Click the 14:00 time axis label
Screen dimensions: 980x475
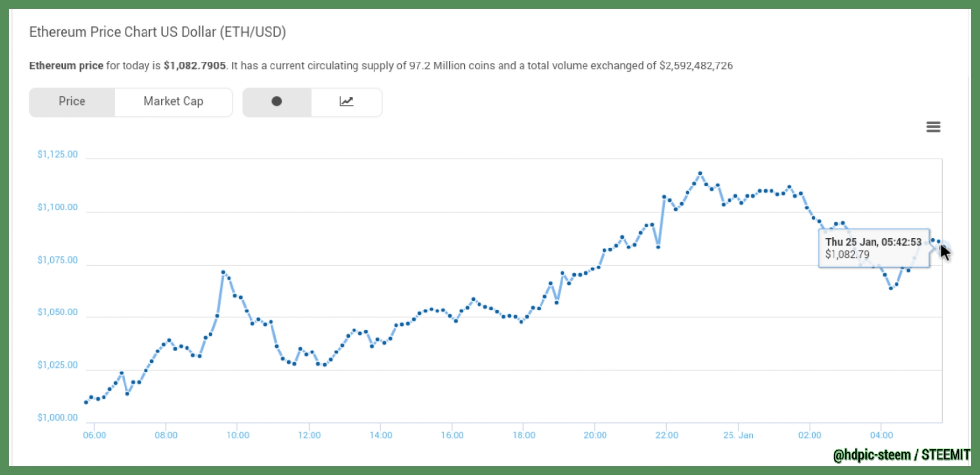[x=381, y=435]
